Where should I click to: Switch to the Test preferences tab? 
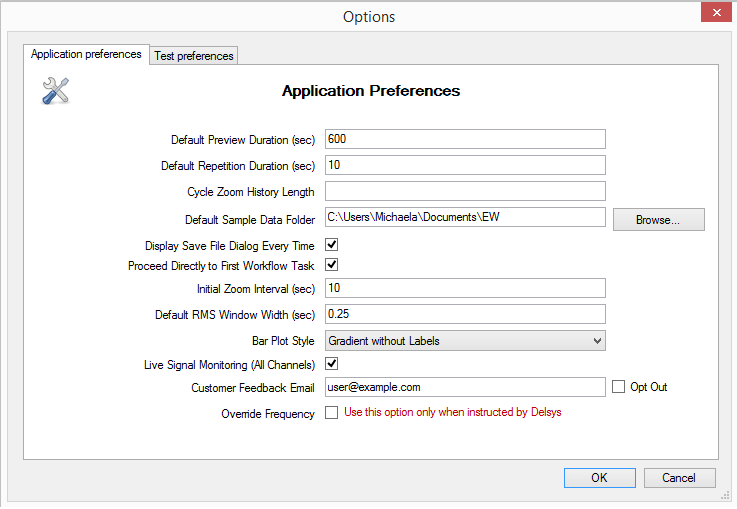pyautogui.click(x=194, y=55)
